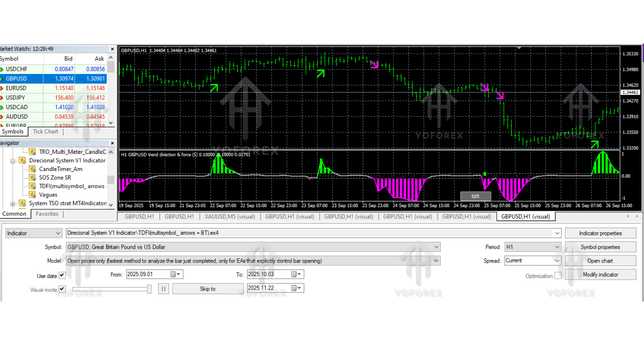Open the Model dropdown list

coord(436,260)
